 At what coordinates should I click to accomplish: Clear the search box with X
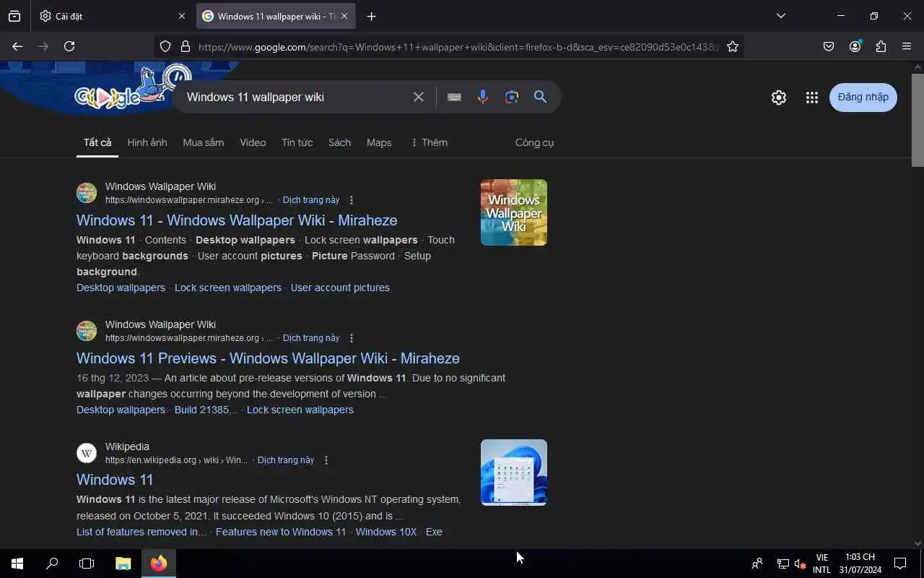point(419,97)
